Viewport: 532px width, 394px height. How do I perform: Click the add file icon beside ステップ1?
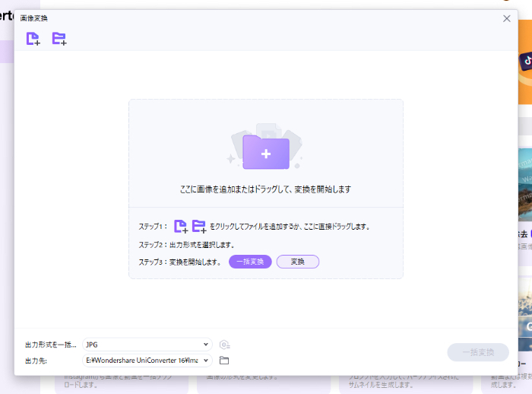tap(181, 226)
